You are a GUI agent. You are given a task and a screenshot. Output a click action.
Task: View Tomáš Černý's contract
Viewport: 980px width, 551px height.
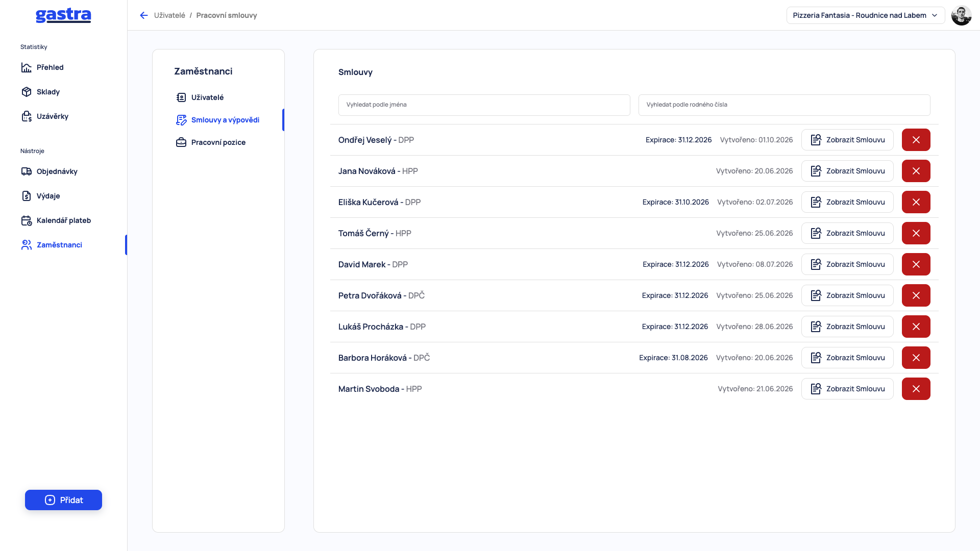[847, 233]
